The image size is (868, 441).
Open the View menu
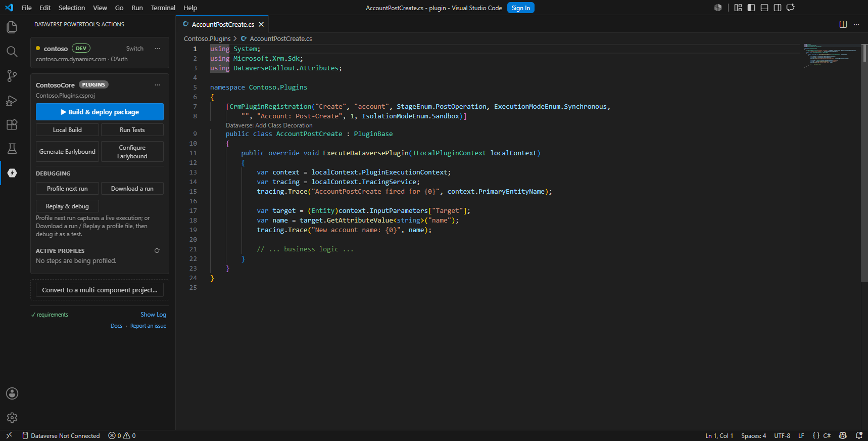100,8
